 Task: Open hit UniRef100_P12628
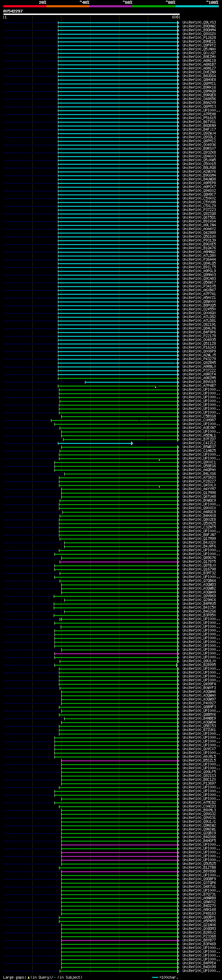tap(199, 38)
